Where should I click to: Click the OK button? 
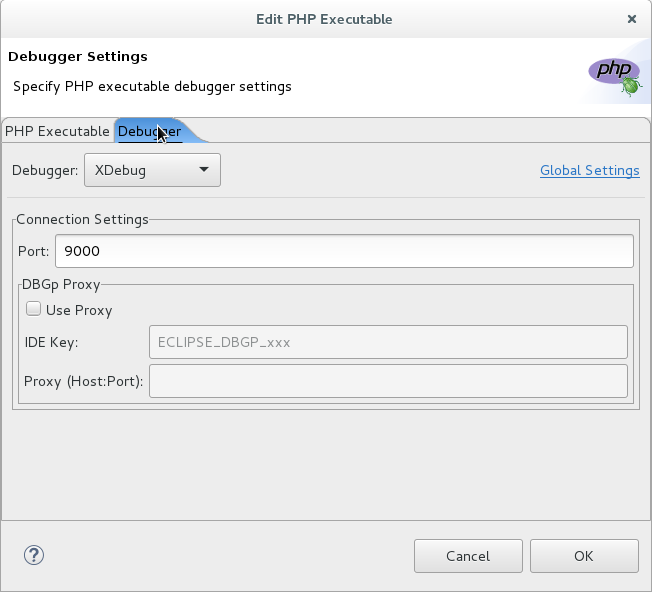tap(584, 556)
